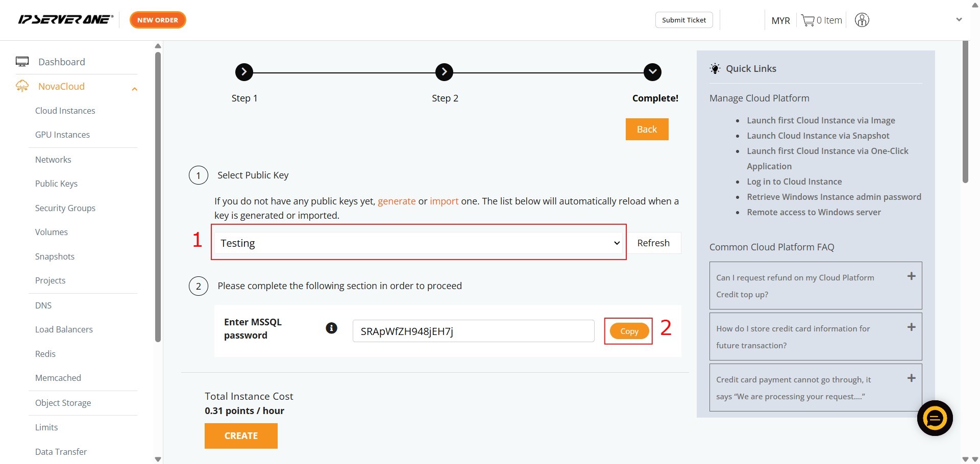Viewport: 980px width, 464px height.
Task: Expand the Cloud Platform refund FAQ
Action: point(911,276)
